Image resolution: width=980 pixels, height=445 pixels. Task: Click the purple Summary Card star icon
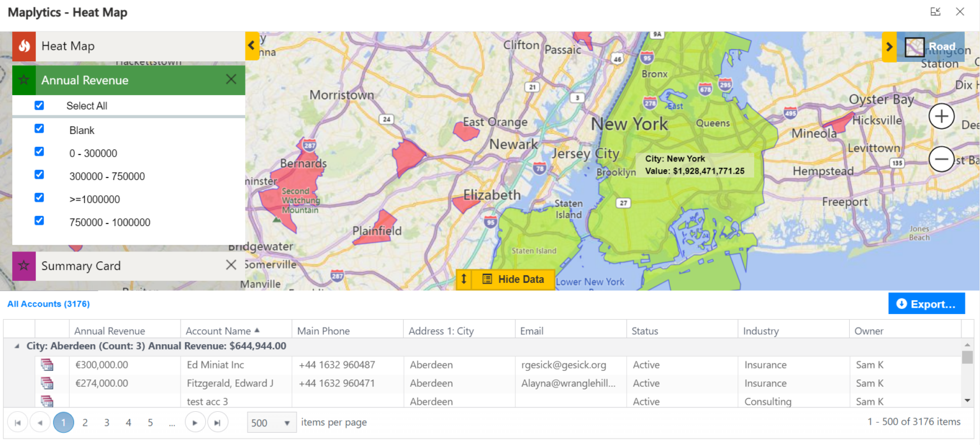click(x=24, y=266)
